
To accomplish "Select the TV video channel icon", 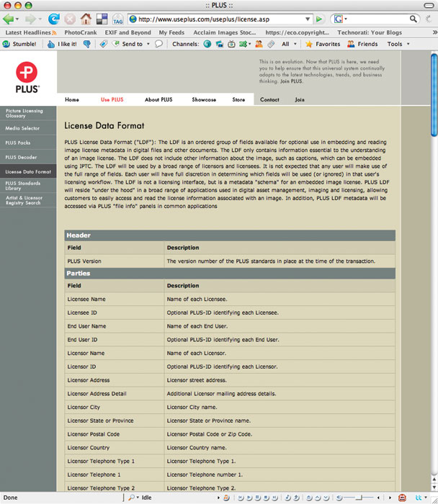I will point(231,44).
